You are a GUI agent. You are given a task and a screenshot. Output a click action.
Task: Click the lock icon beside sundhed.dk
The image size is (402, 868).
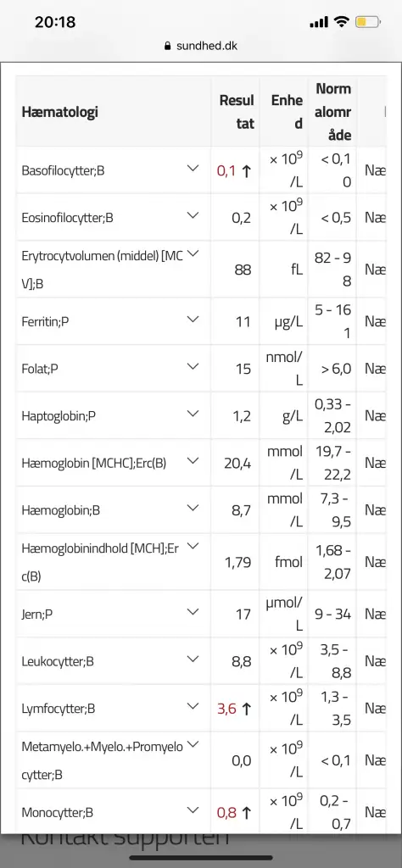[168, 46]
